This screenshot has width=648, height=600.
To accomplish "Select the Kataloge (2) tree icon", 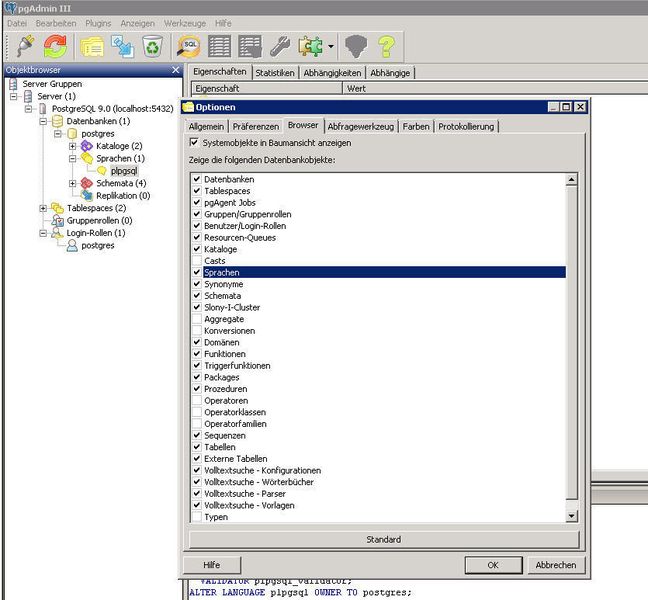I will click(86, 146).
